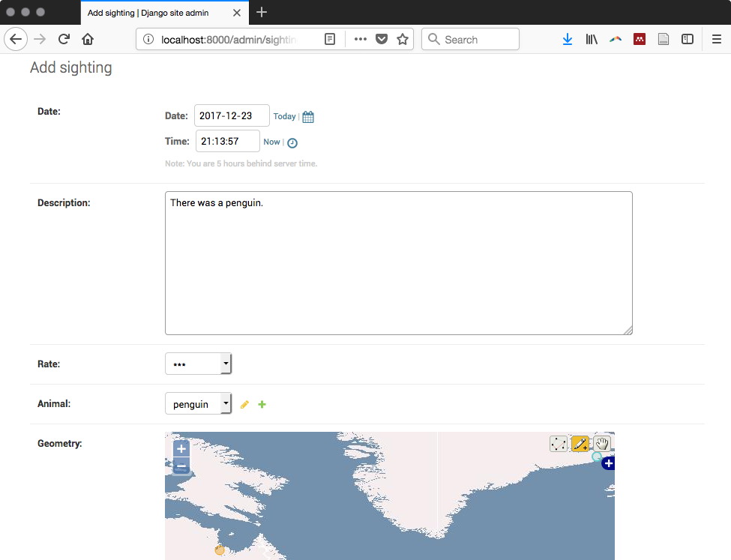Open the calendar date picker icon
This screenshot has width=731, height=560.
point(308,117)
